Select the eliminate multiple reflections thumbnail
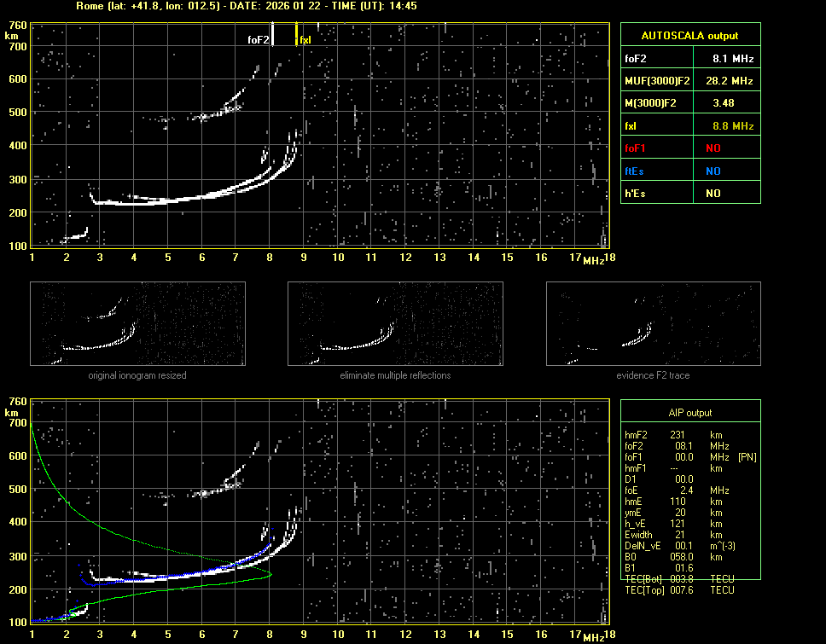 (x=395, y=324)
